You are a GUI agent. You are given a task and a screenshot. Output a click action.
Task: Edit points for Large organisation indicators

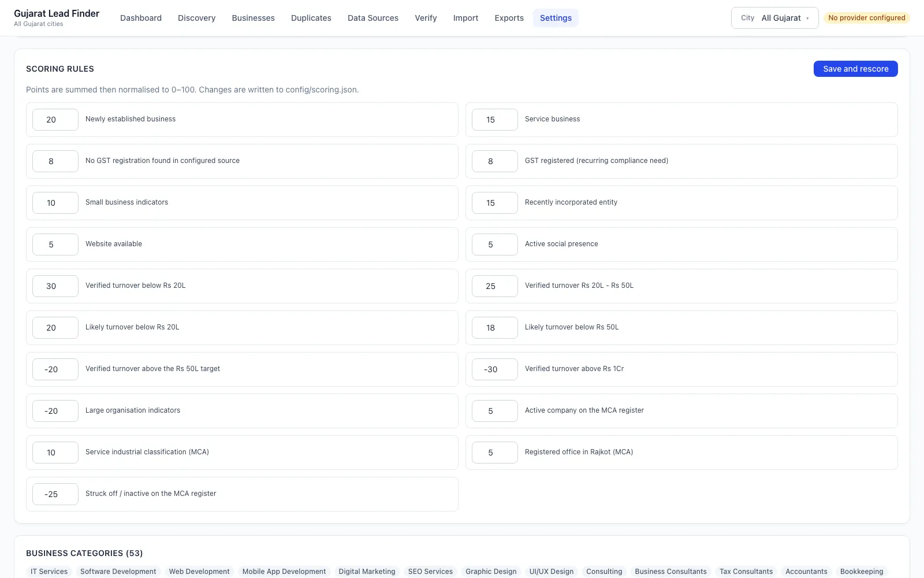click(x=55, y=411)
